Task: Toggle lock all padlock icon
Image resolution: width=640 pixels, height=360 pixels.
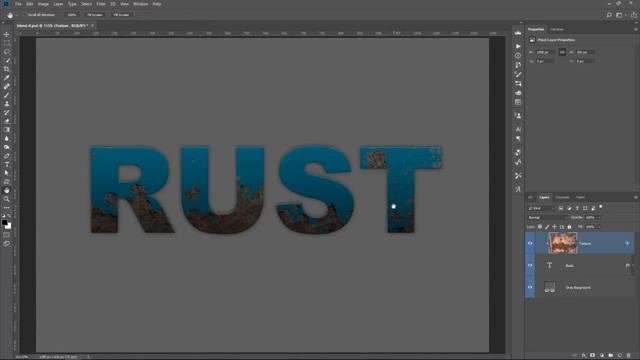Action: point(569,227)
